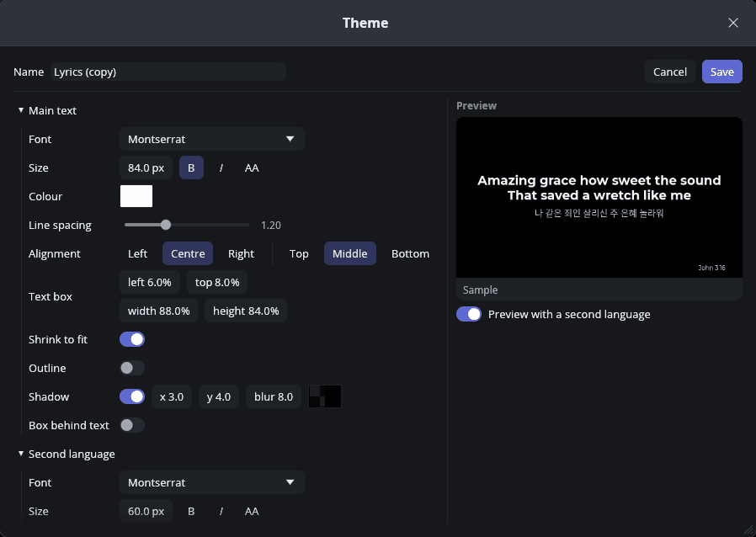Toggle all caps AA for Main text
The width and height of the screenshot is (756, 537).
(252, 167)
